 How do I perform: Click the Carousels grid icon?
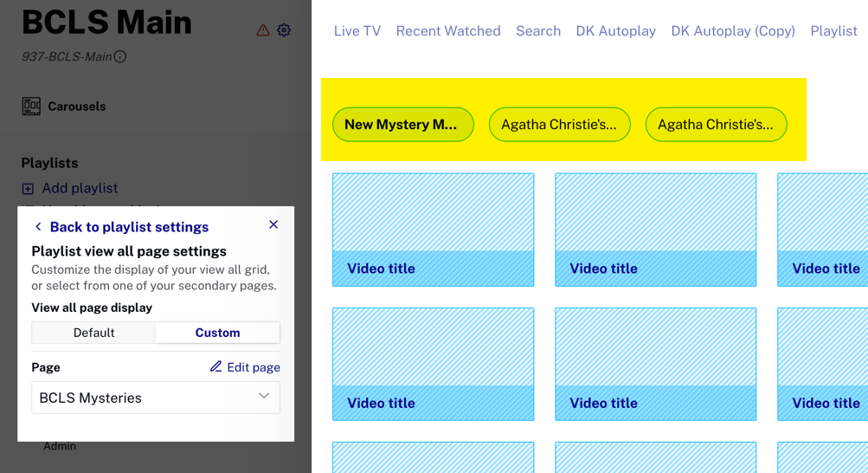point(31,107)
